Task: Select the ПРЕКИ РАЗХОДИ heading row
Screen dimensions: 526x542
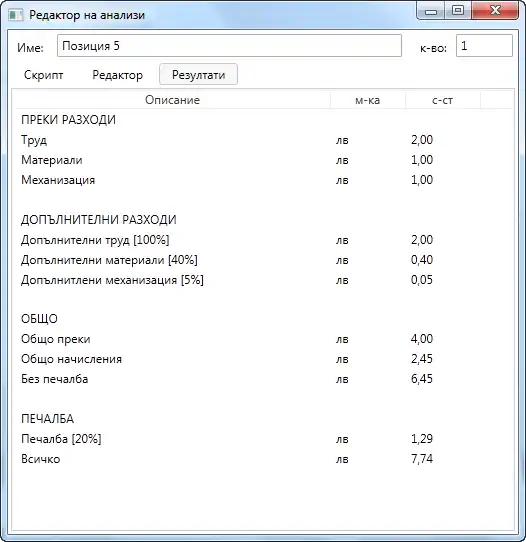Action: coord(263,120)
